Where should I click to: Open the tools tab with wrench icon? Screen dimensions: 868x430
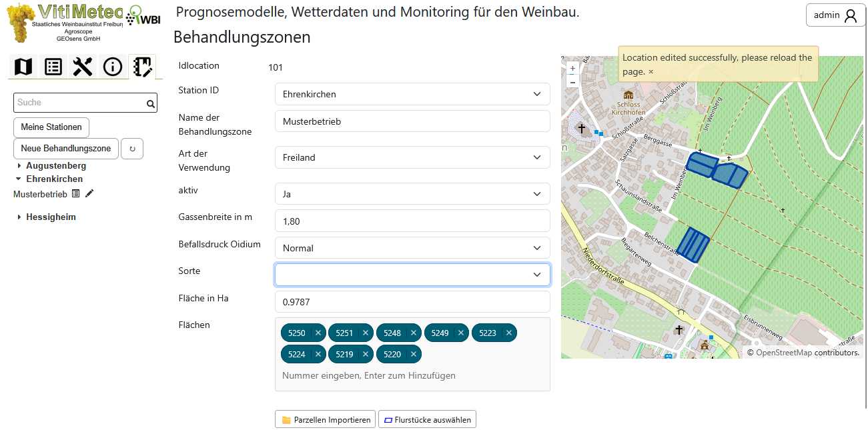click(x=83, y=67)
